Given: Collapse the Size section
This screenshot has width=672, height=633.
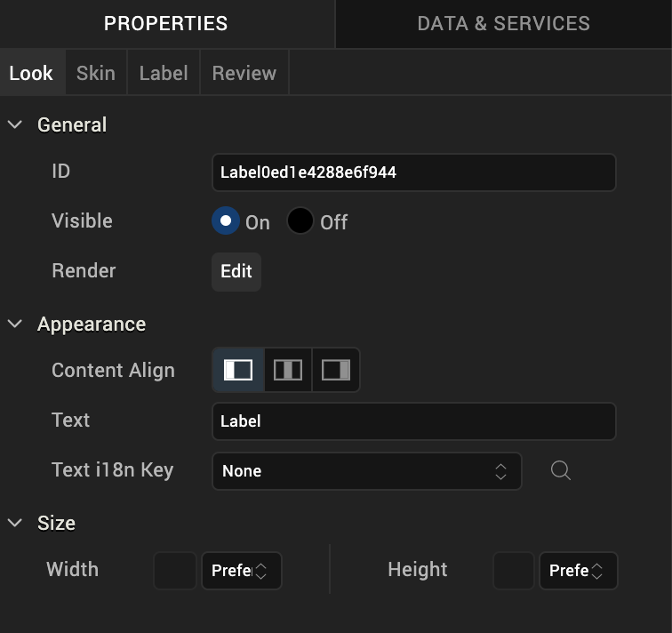Looking at the screenshot, I should click(x=15, y=524).
